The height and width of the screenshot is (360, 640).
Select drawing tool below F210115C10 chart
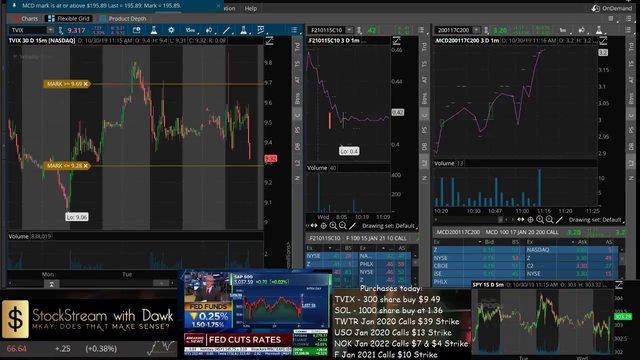pos(353,226)
